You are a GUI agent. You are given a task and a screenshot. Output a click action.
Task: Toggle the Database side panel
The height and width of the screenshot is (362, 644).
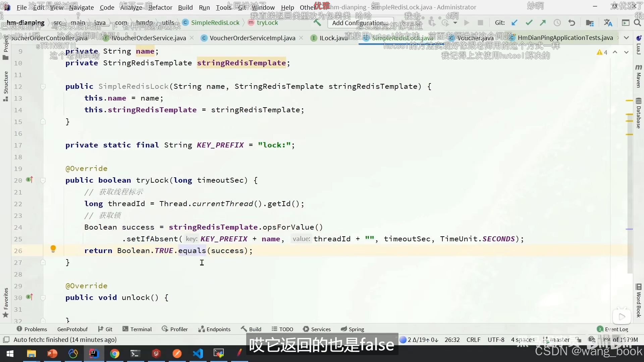tap(638, 114)
